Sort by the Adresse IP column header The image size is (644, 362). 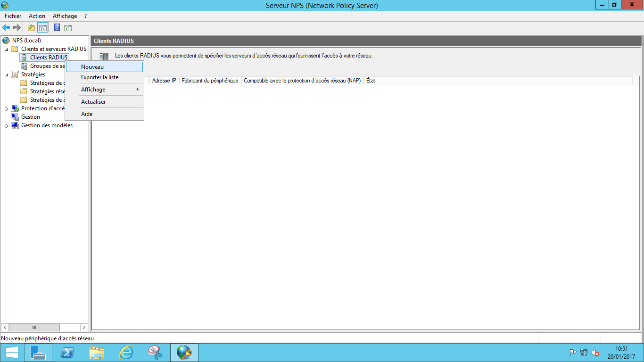point(164,81)
